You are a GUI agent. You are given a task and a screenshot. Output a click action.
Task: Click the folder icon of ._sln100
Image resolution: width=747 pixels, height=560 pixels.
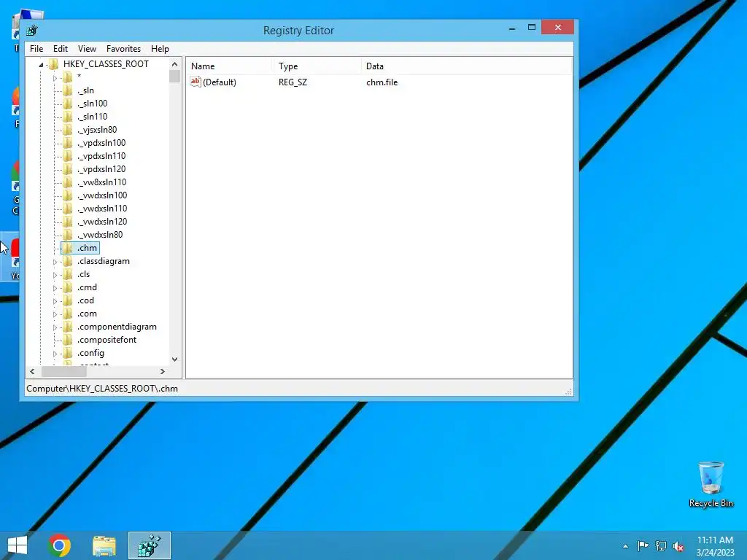(x=68, y=104)
